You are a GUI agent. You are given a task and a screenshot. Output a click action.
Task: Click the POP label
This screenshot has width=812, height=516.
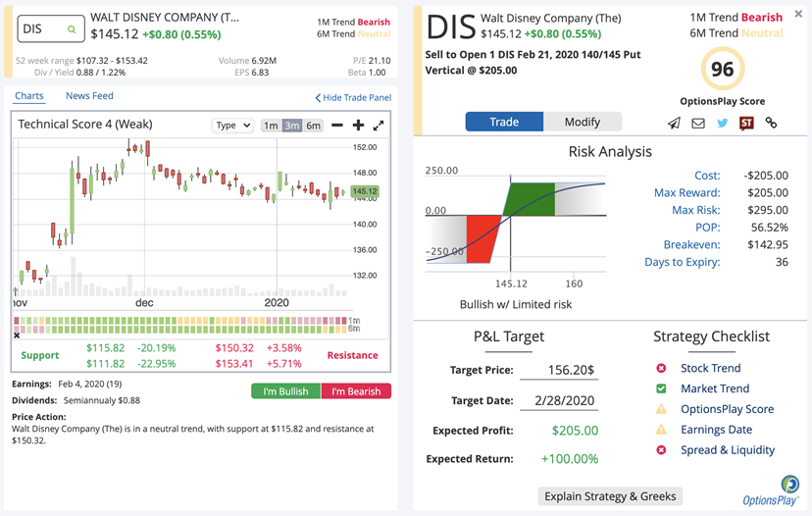click(708, 228)
